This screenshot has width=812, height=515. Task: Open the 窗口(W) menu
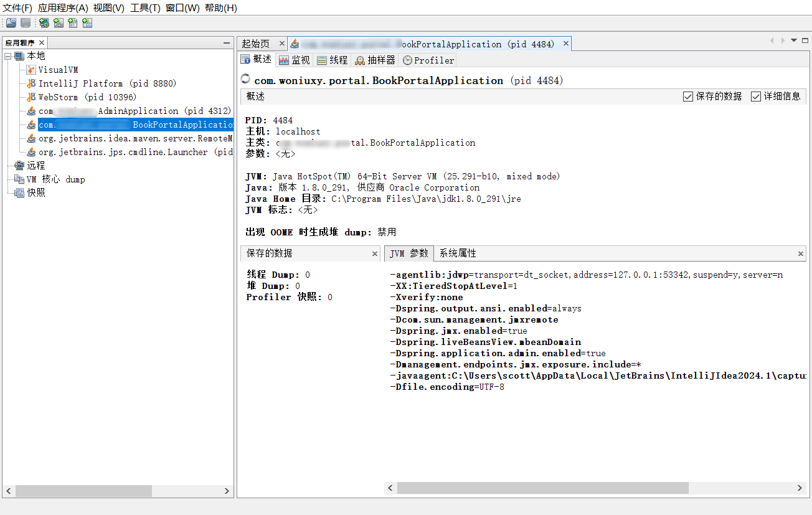pyautogui.click(x=182, y=8)
